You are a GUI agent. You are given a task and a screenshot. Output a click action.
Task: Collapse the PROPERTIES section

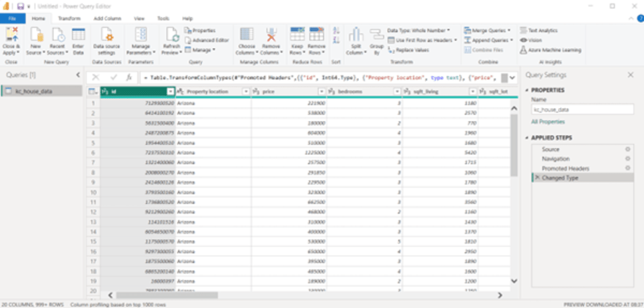point(527,90)
